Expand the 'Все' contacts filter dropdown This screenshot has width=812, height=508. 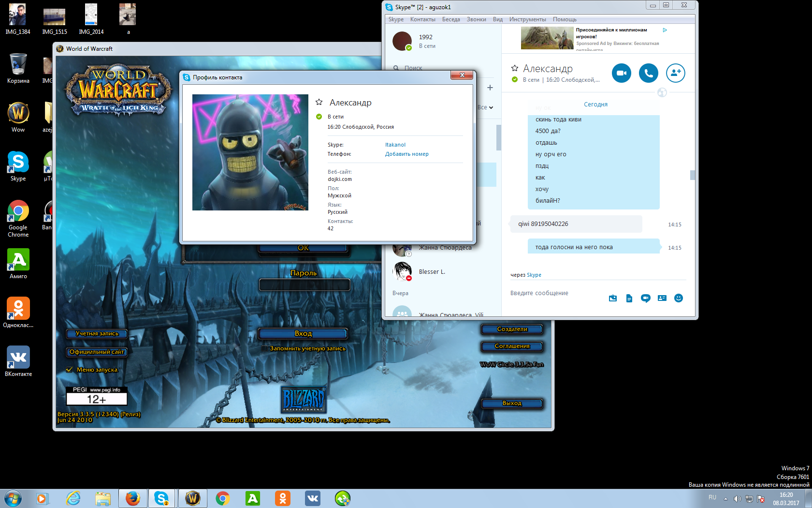pyautogui.click(x=486, y=107)
